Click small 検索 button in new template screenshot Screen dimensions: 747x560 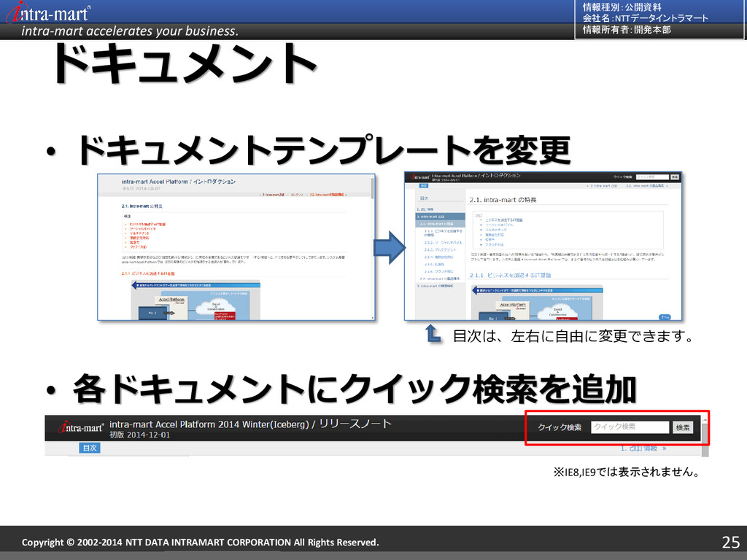tap(675, 176)
